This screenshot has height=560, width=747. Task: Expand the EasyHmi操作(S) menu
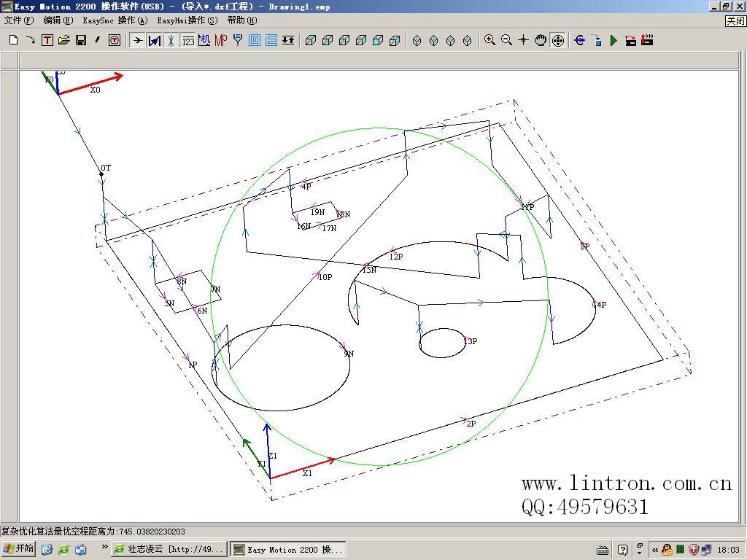(x=187, y=20)
